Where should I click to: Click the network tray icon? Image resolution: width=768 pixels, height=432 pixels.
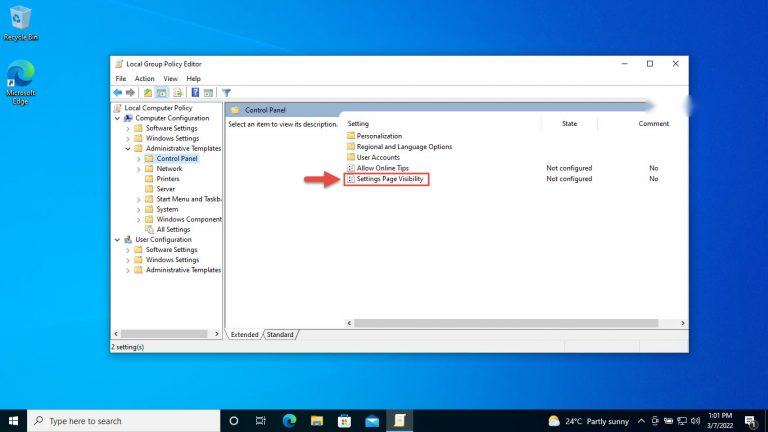tap(682, 421)
